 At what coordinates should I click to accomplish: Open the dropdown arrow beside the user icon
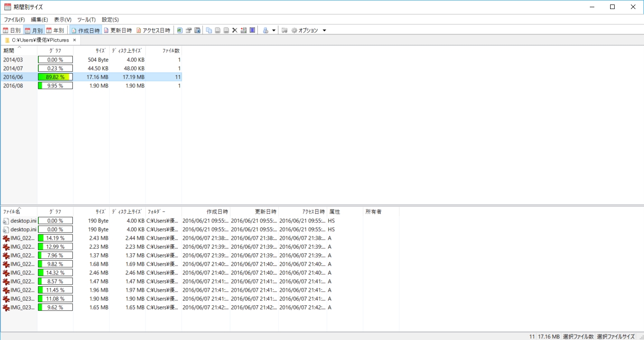tap(274, 31)
